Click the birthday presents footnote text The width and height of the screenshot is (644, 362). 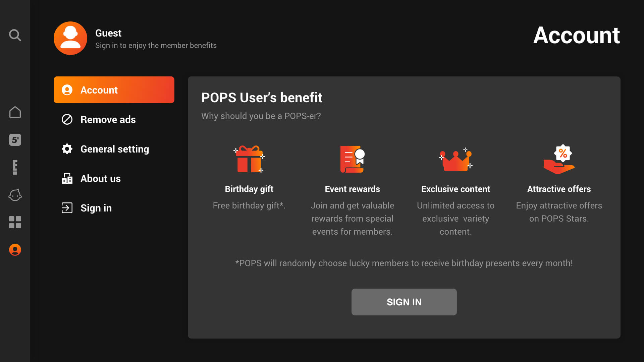point(404,263)
